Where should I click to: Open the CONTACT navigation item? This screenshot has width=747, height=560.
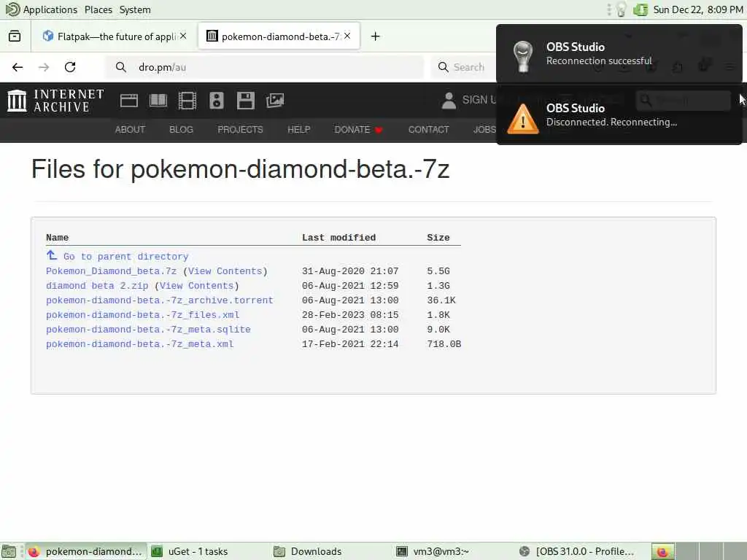pos(428,130)
